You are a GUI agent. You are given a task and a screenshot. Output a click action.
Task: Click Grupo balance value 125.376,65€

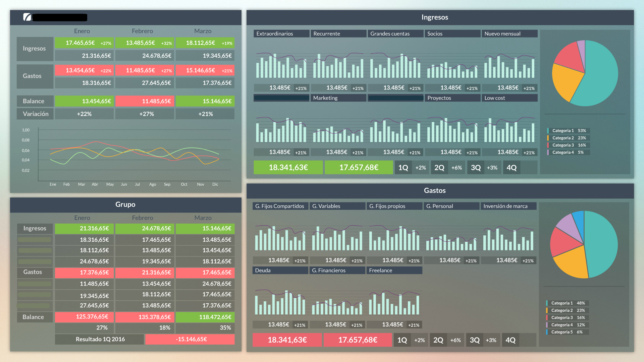(x=84, y=317)
